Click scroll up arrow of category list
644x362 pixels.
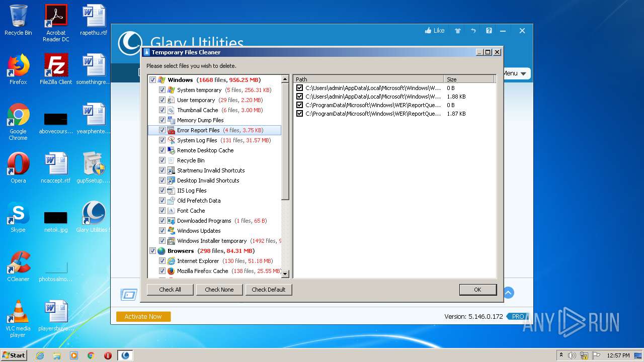[285, 79]
